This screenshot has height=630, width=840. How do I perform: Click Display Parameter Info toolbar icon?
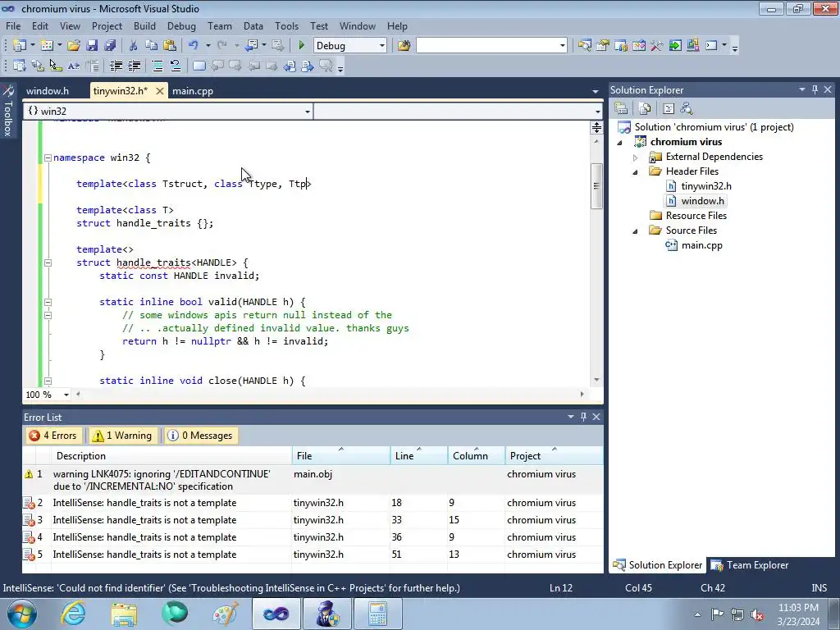[x=38, y=66]
